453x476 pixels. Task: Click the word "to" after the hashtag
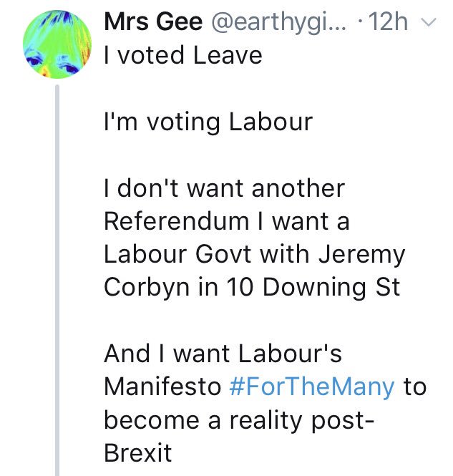[415, 387]
